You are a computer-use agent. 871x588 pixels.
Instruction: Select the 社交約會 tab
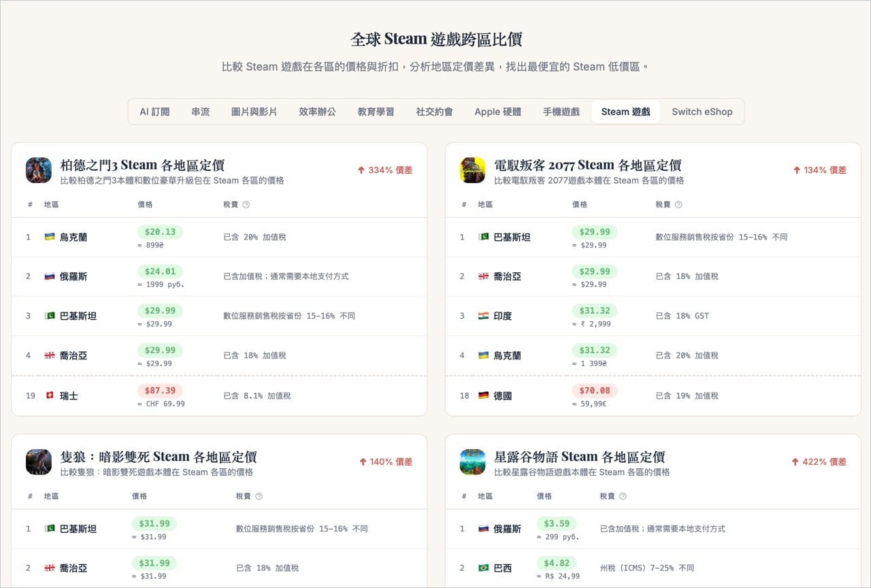[x=434, y=112]
